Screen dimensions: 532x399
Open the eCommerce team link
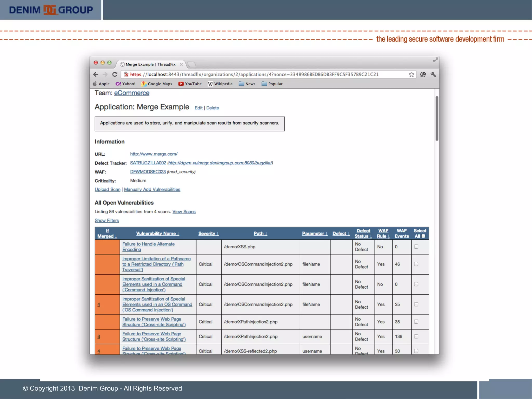click(x=131, y=93)
